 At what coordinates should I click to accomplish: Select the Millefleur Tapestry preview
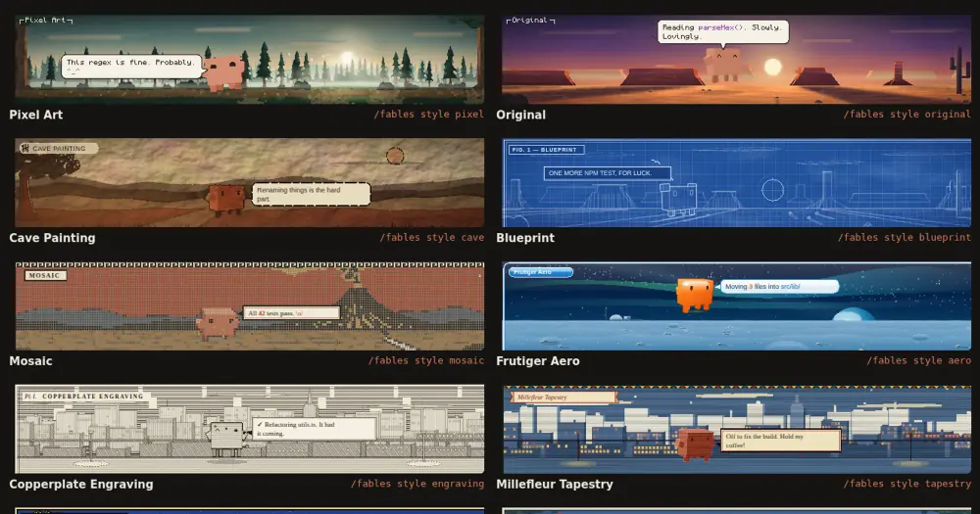(737, 429)
